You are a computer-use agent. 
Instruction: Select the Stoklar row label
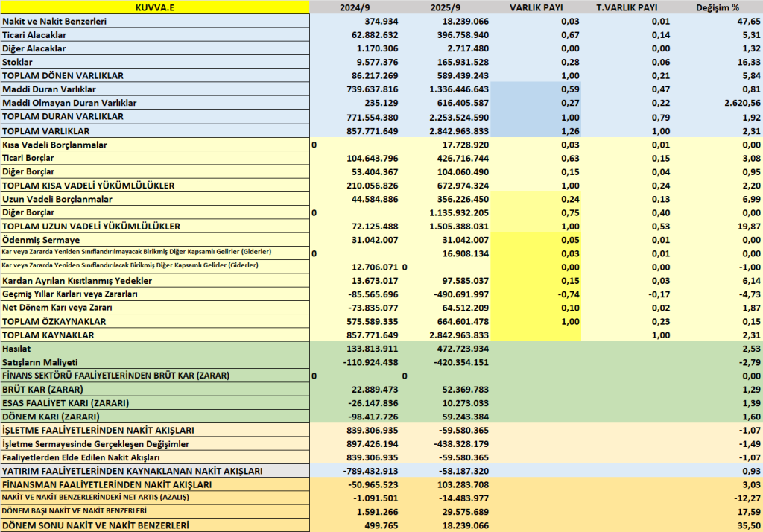coord(18,63)
